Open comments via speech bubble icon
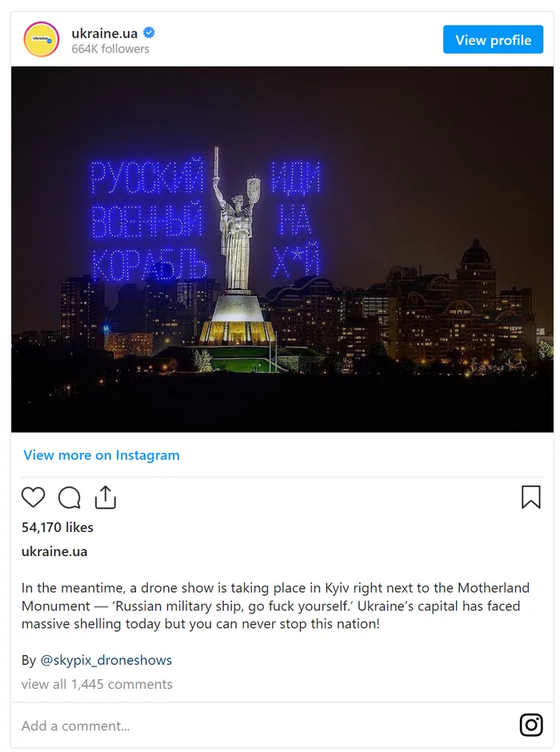Image resolution: width=560 pixels, height=752 pixels. [70, 498]
